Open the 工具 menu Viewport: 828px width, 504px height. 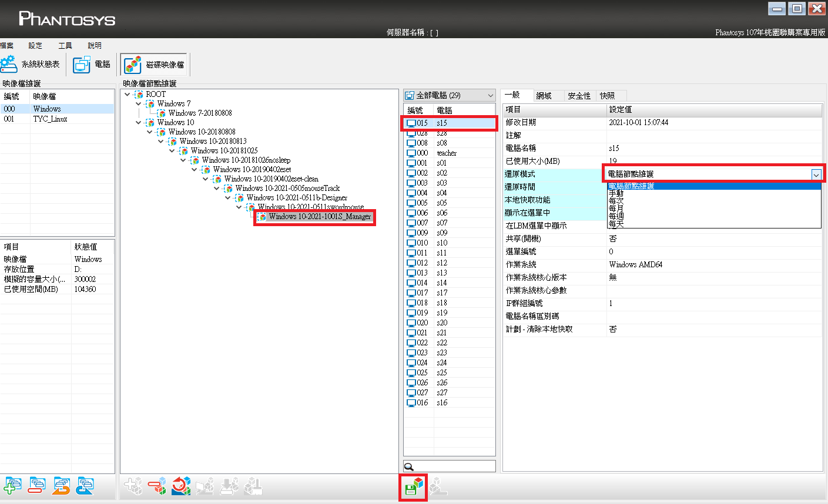[x=65, y=45]
